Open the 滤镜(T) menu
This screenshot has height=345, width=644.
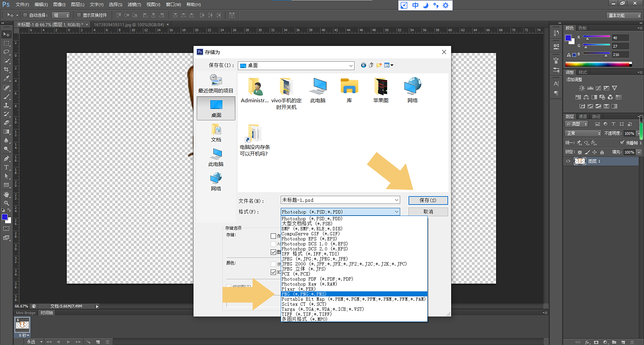[134, 5]
